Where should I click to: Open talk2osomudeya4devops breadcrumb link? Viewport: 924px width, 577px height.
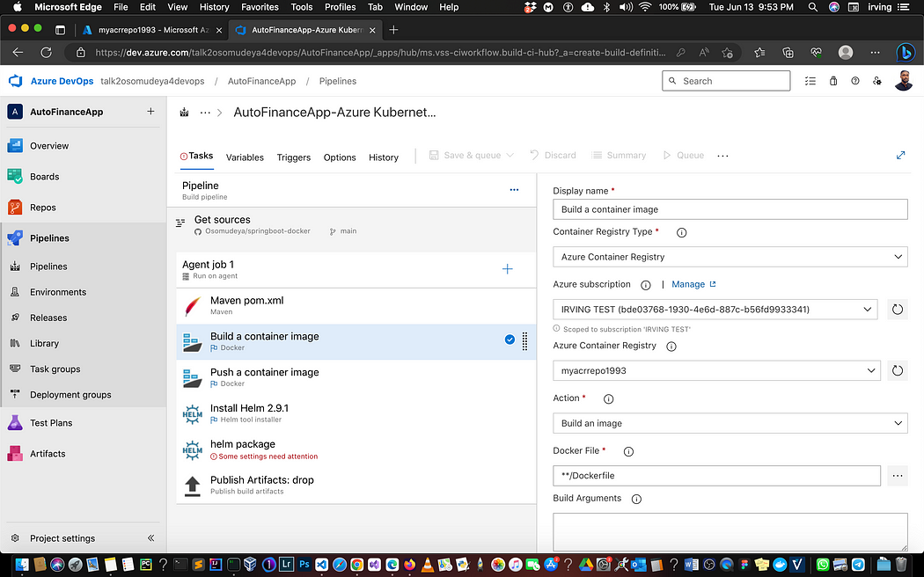pyautogui.click(x=152, y=81)
